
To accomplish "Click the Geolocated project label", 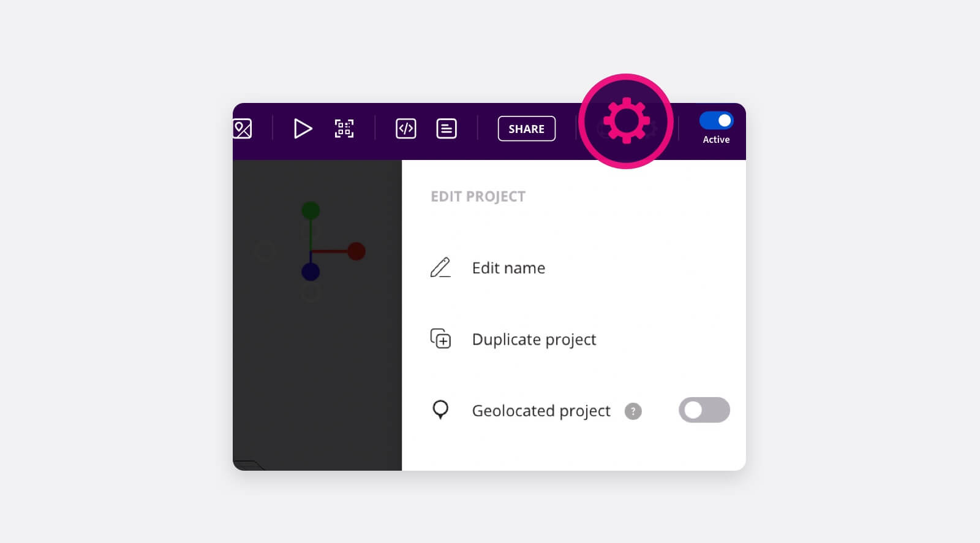I will (541, 411).
